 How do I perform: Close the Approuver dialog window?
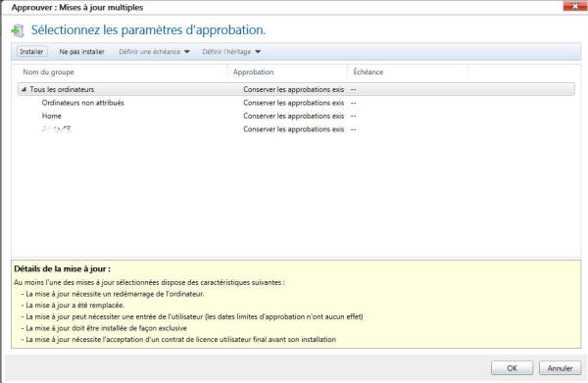(575, 6)
